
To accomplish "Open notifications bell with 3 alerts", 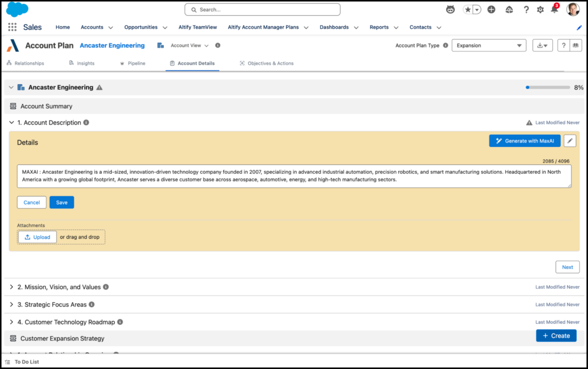I will [555, 9].
